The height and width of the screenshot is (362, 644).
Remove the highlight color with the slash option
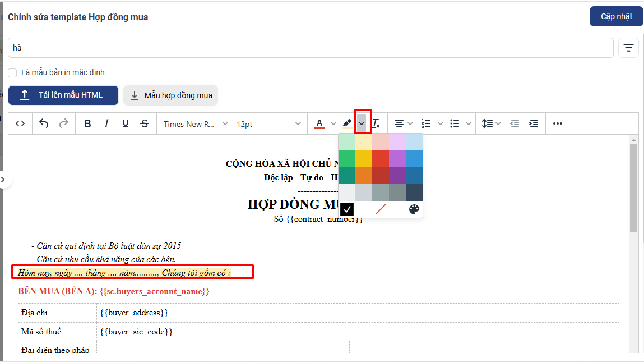point(381,209)
